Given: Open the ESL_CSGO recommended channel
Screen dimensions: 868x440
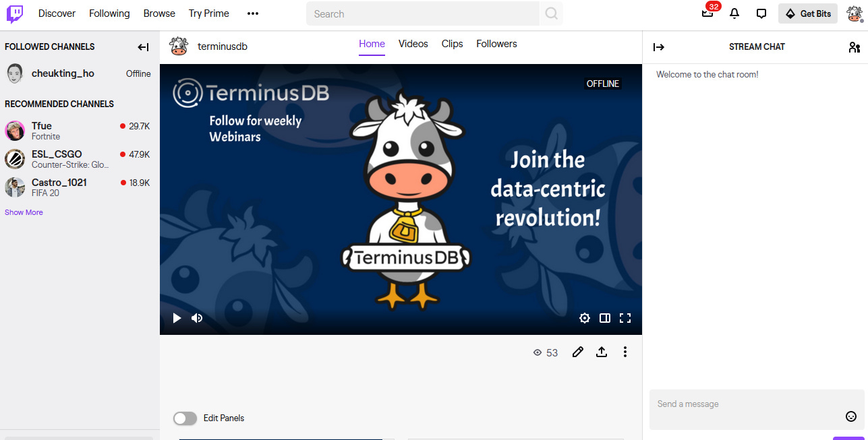Looking at the screenshot, I should pos(78,159).
